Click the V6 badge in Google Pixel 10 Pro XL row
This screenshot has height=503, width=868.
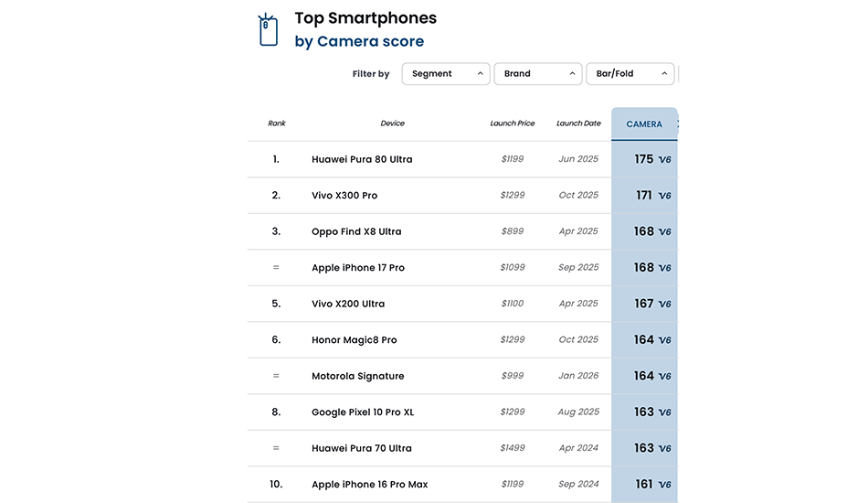coord(664,412)
